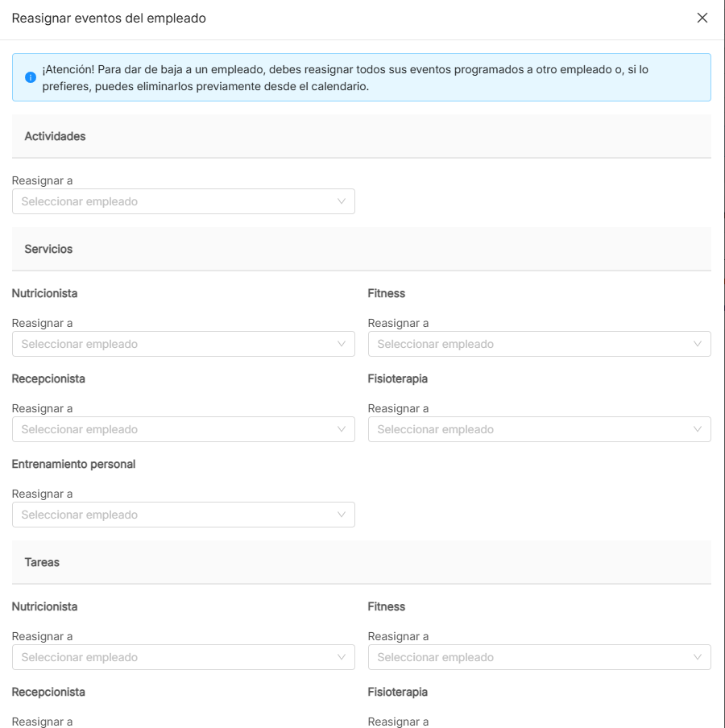The image size is (725, 728).
Task: Click the chevron arrow for Tareas Nutricionista selector
Action: pos(342,657)
